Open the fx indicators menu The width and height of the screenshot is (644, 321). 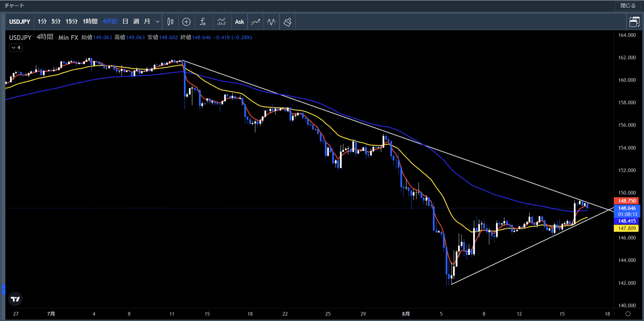click(203, 22)
